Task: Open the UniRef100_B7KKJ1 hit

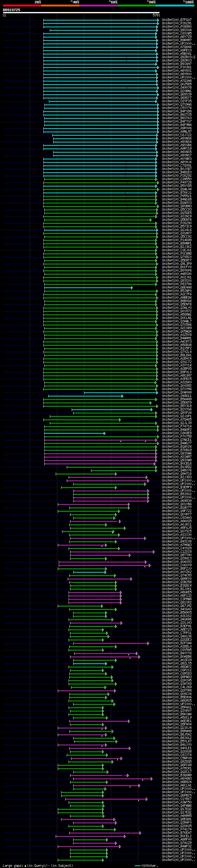Action: 176,193
